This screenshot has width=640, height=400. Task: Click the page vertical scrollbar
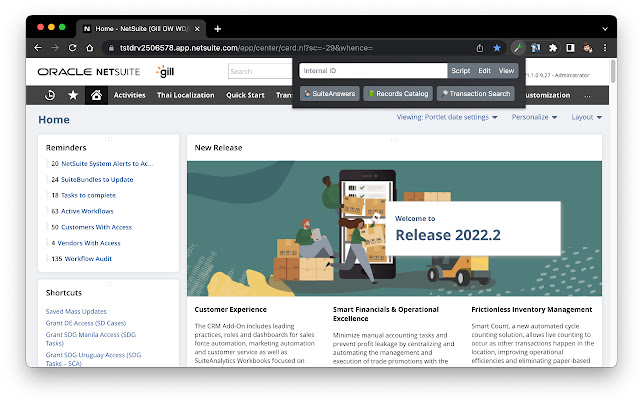pos(613,71)
